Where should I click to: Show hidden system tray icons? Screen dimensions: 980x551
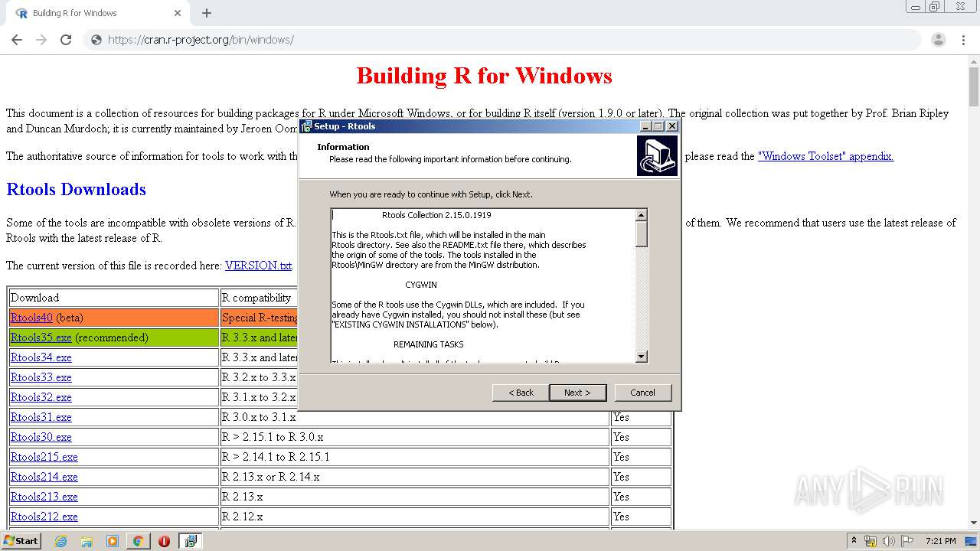pos(854,540)
